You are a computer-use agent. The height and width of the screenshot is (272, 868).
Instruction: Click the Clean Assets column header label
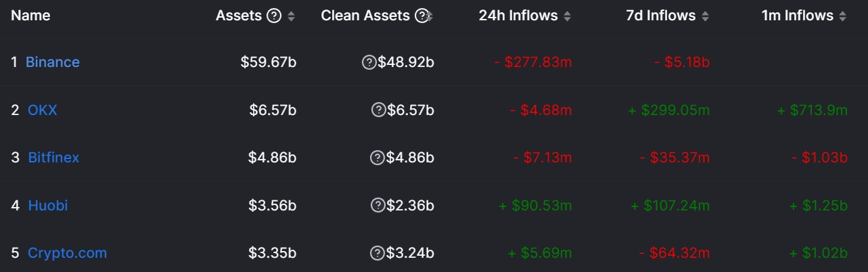coord(365,16)
